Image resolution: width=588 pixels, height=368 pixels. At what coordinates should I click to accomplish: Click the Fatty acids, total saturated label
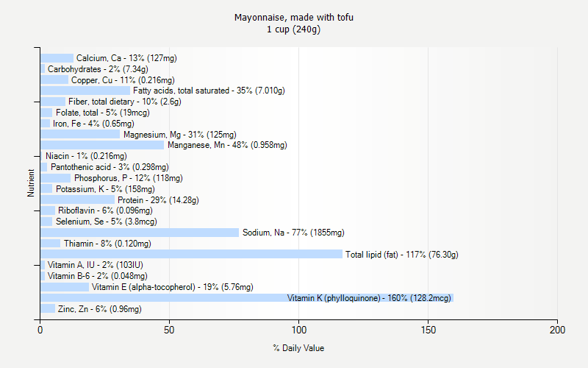[x=209, y=91]
